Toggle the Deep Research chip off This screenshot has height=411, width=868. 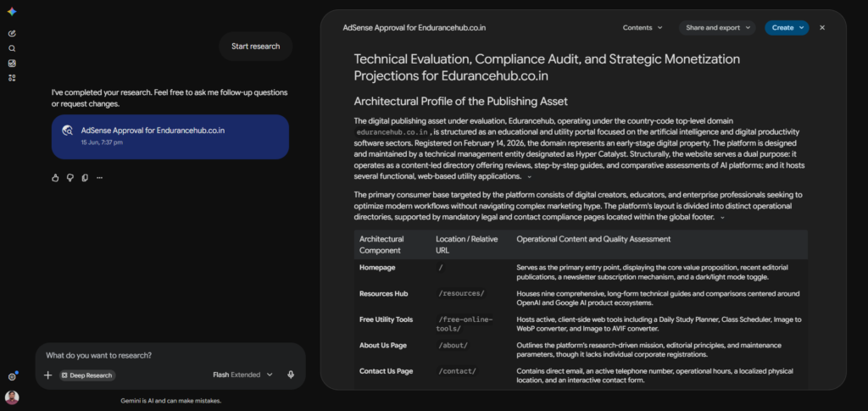pyautogui.click(x=87, y=375)
